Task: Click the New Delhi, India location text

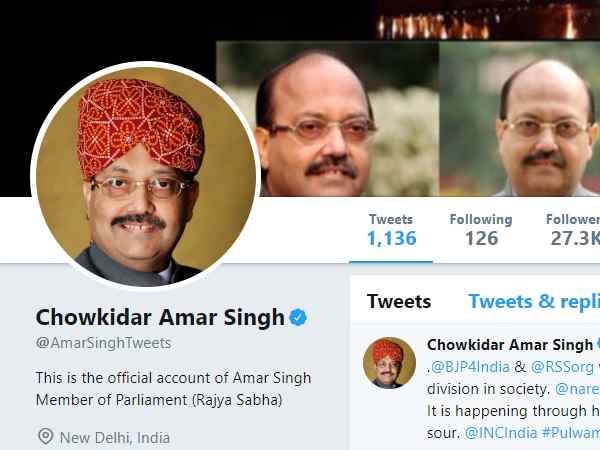Action: click(115, 437)
